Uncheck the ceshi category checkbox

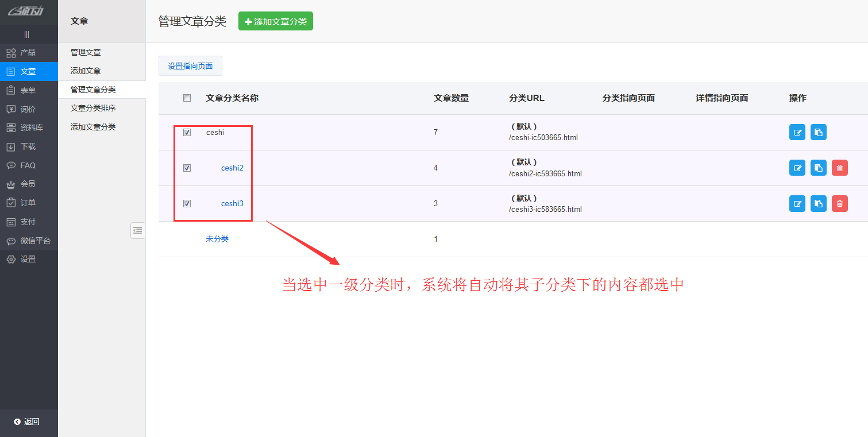point(187,132)
